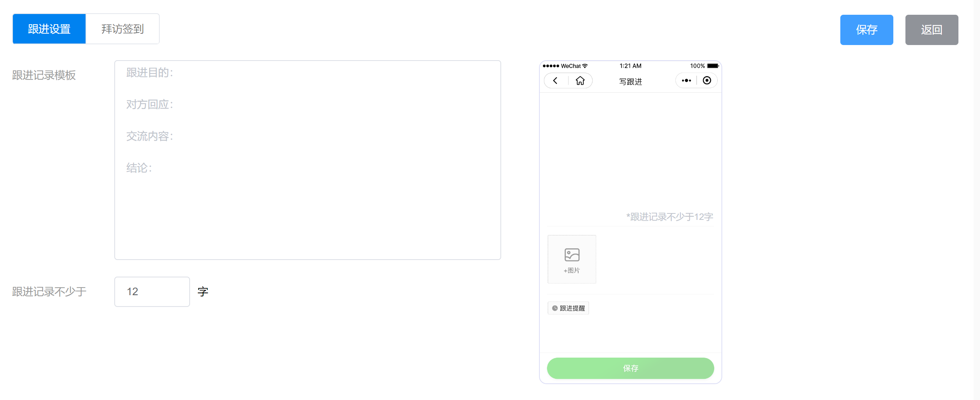The image size is (980, 400).
Task: Tap the circular close-target icon in preview
Action: (706, 81)
